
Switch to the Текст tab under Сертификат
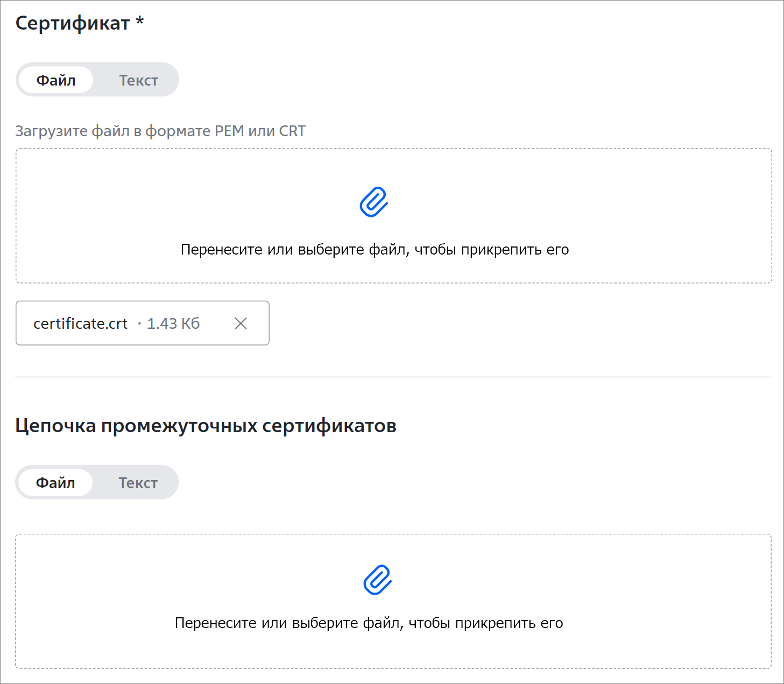[138, 80]
